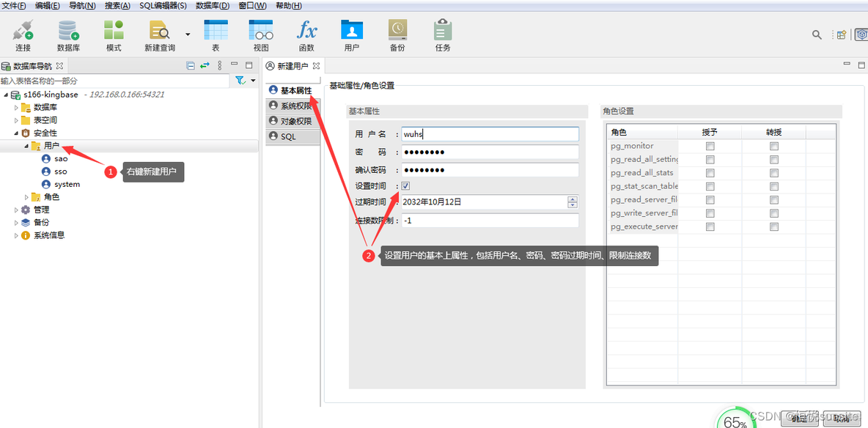Image resolution: width=868 pixels, height=428 pixels.
Task: Check 授予 for pg_stat_scan_tables
Action: click(x=710, y=186)
